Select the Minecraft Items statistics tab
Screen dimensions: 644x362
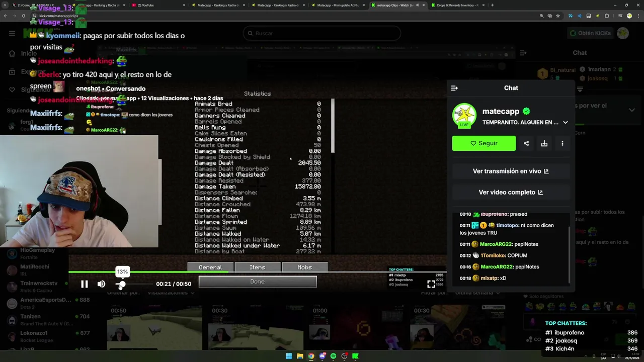(257, 267)
